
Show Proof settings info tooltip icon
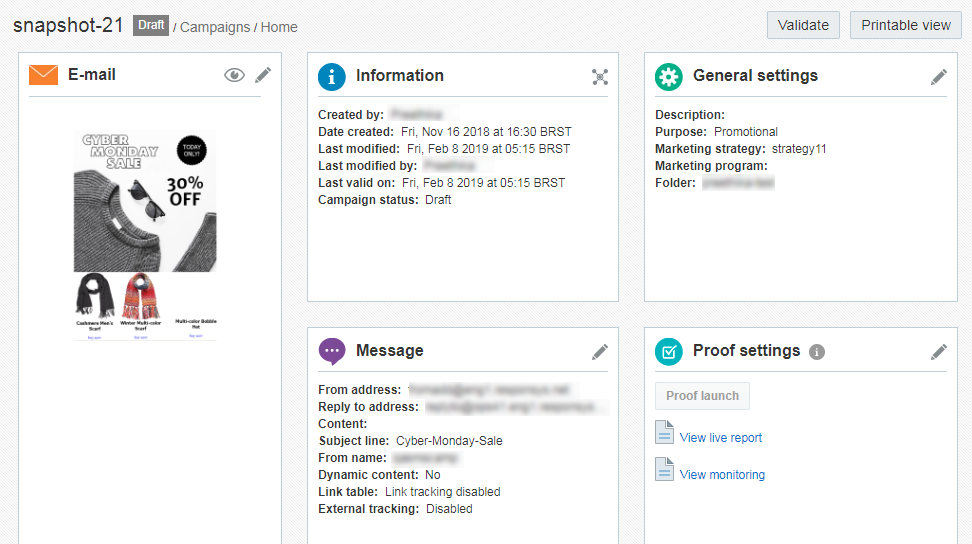tap(817, 352)
